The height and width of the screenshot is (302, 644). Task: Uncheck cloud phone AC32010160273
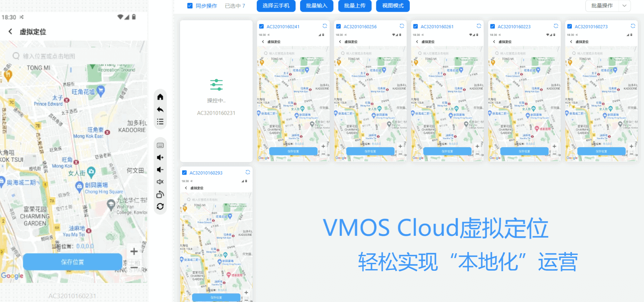[x=569, y=26]
